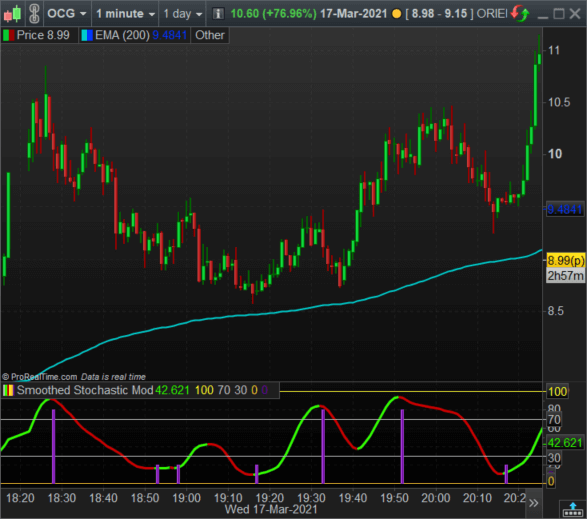Click the double-arrow scroll forward button
The width and height of the screenshot is (587, 519).
(x=534, y=503)
